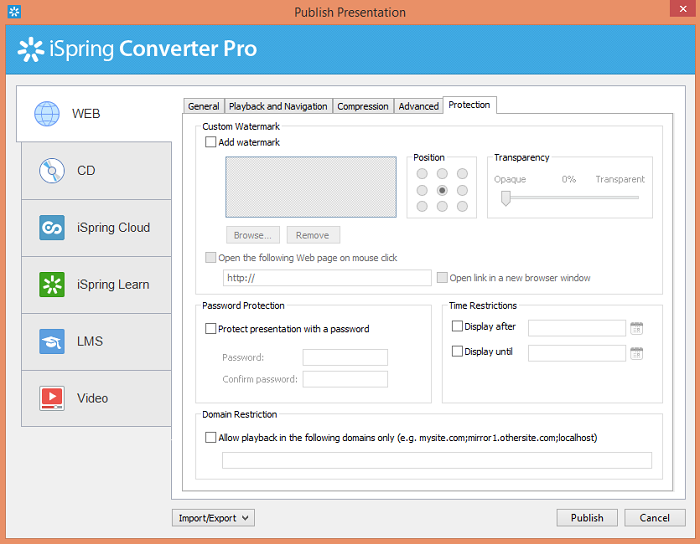Click the http:// web page field
700x544 pixels.
click(327, 278)
